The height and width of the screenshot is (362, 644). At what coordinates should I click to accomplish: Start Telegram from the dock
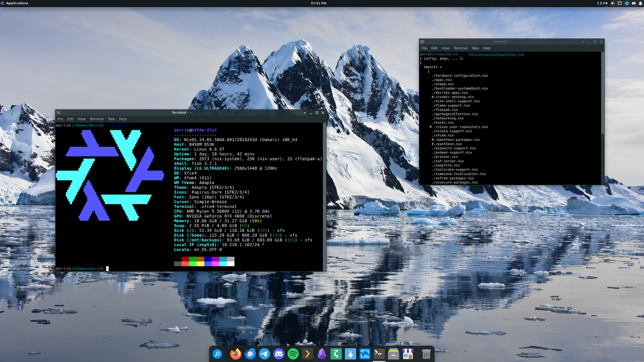[x=264, y=354]
